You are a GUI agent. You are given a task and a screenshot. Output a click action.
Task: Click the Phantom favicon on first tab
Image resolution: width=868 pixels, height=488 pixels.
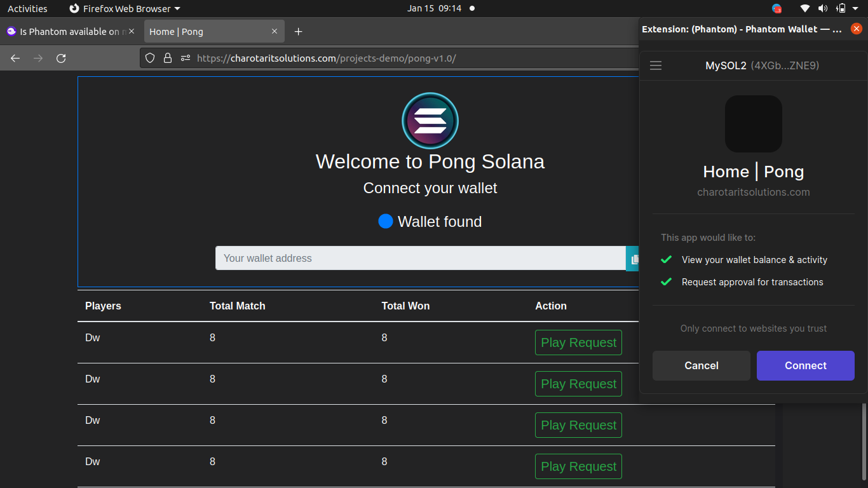[x=11, y=31]
